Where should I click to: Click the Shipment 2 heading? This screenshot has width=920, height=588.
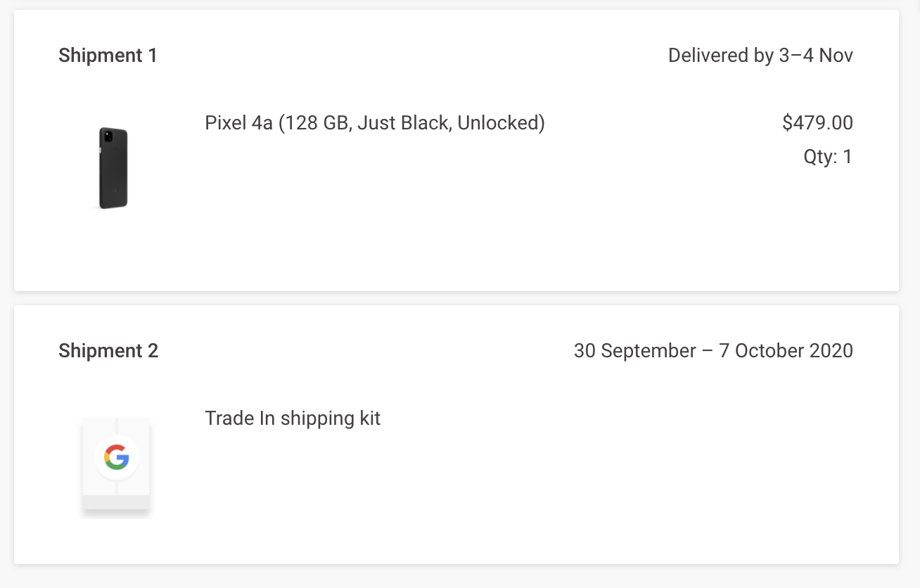108,351
